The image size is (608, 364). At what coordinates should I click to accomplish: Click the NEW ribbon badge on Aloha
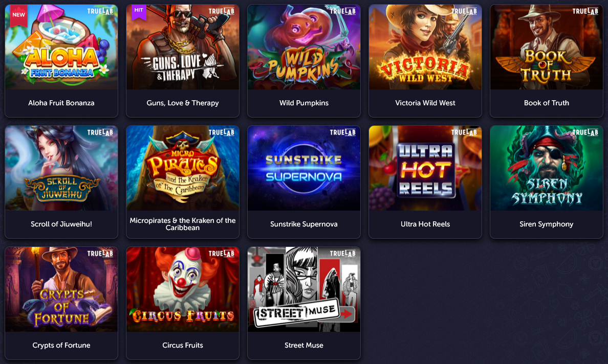click(x=18, y=15)
